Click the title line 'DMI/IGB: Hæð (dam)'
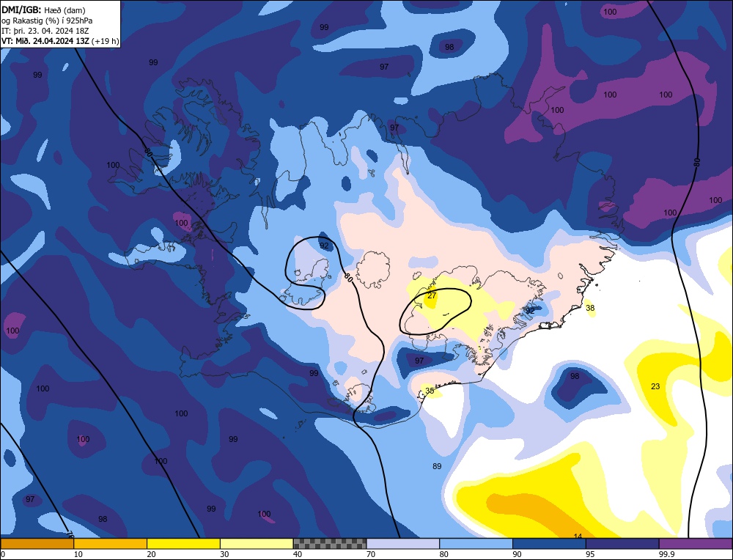This screenshot has height=560, width=733. coord(43,10)
